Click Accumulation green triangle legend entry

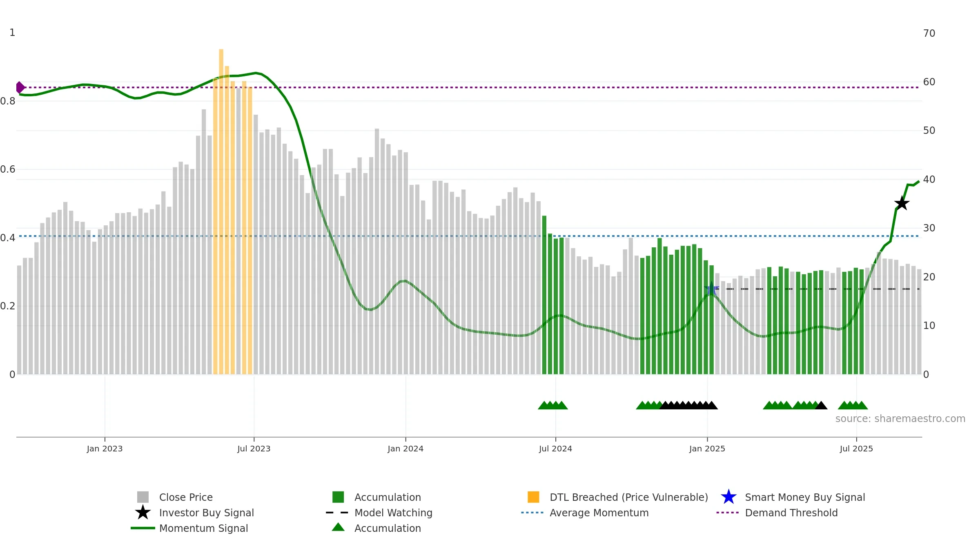click(x=376, y=528)
